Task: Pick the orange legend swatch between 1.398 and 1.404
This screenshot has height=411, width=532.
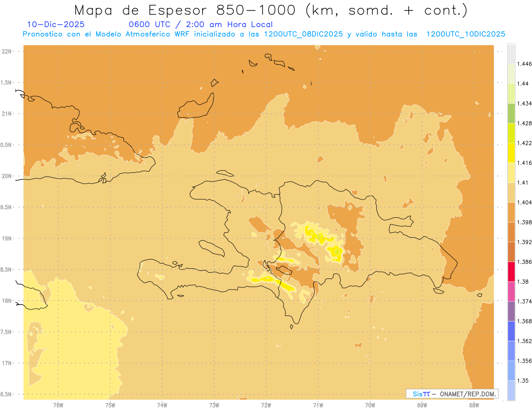Action: coord(511,212)
